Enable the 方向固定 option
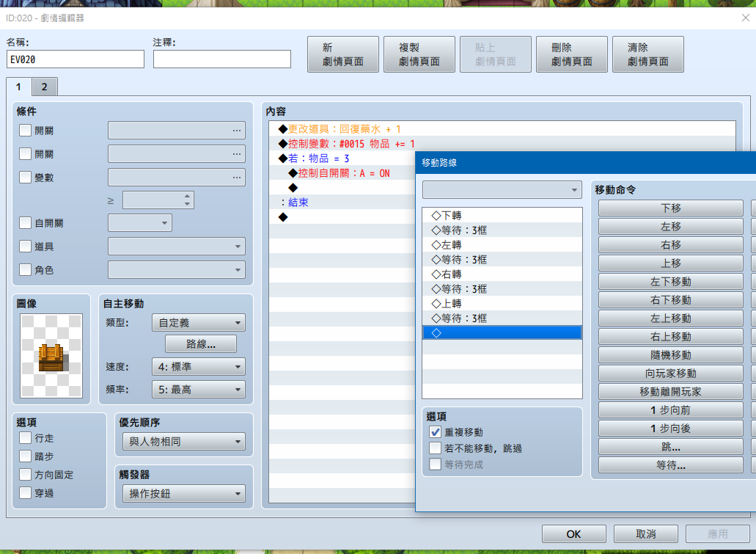Screen dimensions: 756x554 [25, 474]
